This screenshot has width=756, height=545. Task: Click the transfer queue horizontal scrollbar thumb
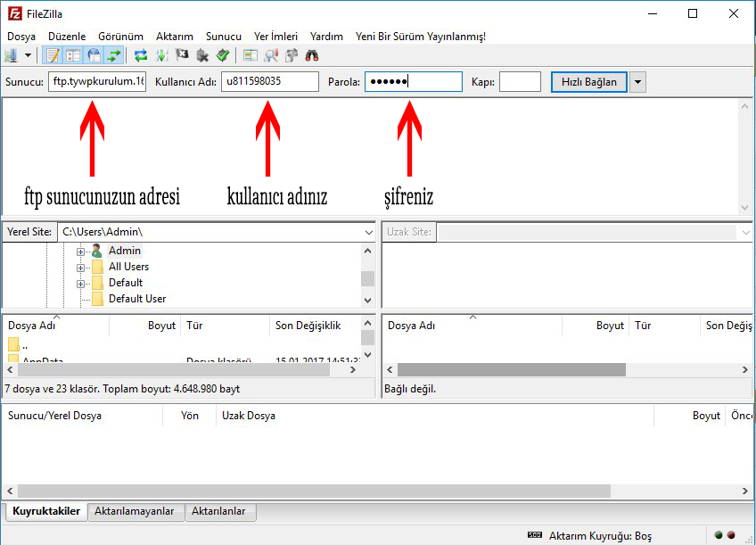(315, 491)
